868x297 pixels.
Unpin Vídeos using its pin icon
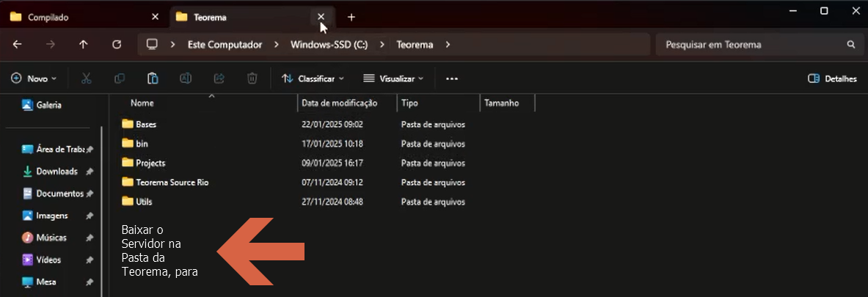click(x=90, y=260)
